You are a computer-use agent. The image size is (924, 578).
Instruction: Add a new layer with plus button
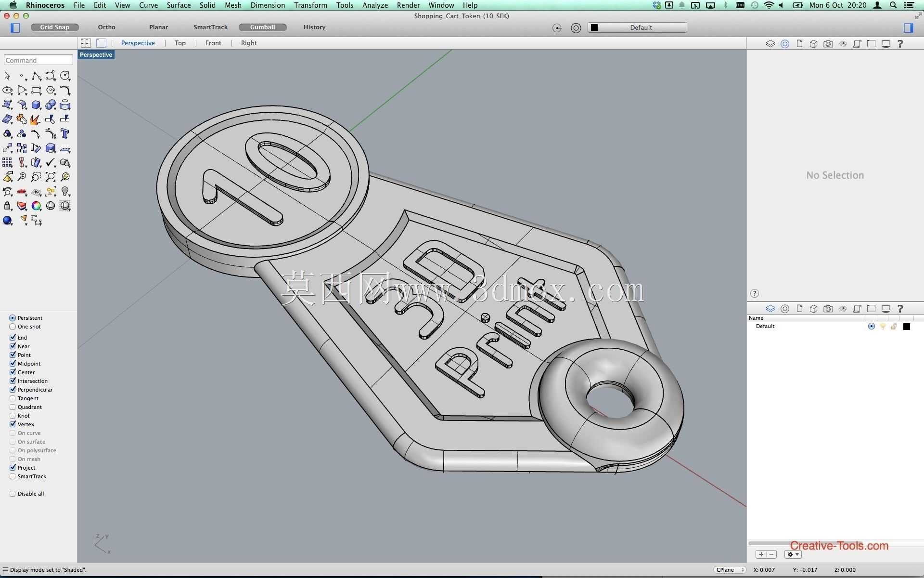point(761,554)
